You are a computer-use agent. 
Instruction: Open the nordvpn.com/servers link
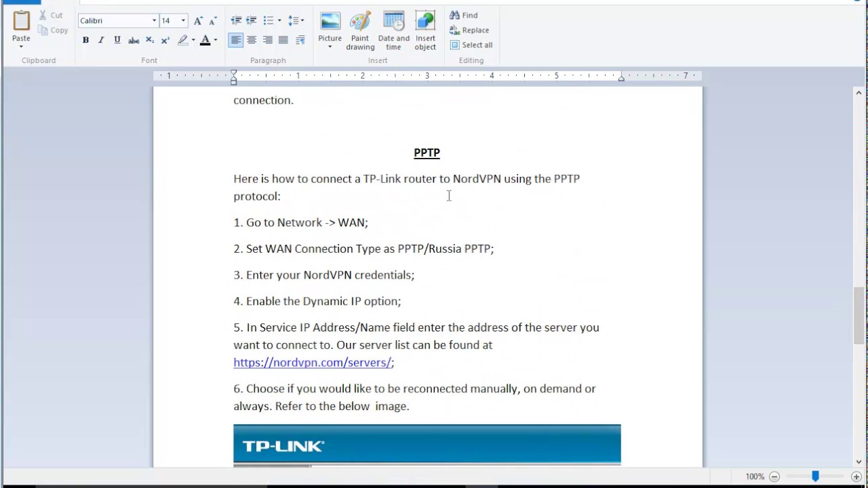pos(313,363)
